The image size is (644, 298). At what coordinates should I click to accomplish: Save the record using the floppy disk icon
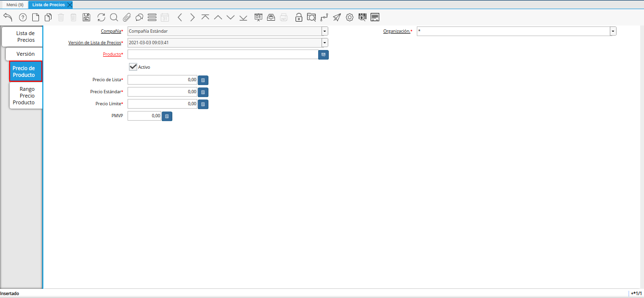(x=86, y=17)
